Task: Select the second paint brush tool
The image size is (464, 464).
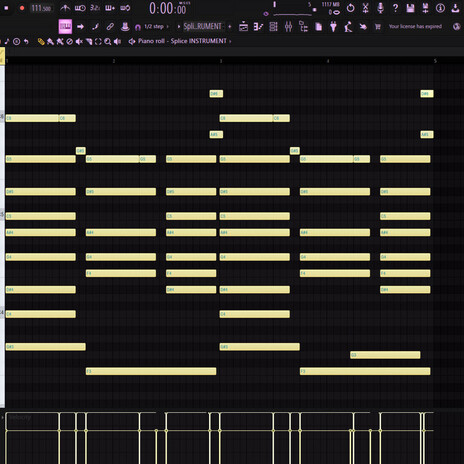Action: (60, 41)
